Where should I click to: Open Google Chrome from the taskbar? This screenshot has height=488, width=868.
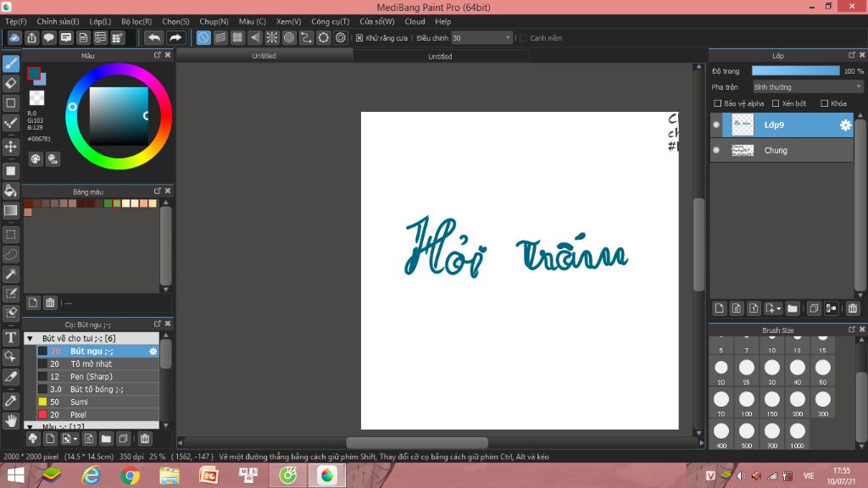(x=130, y=475)
